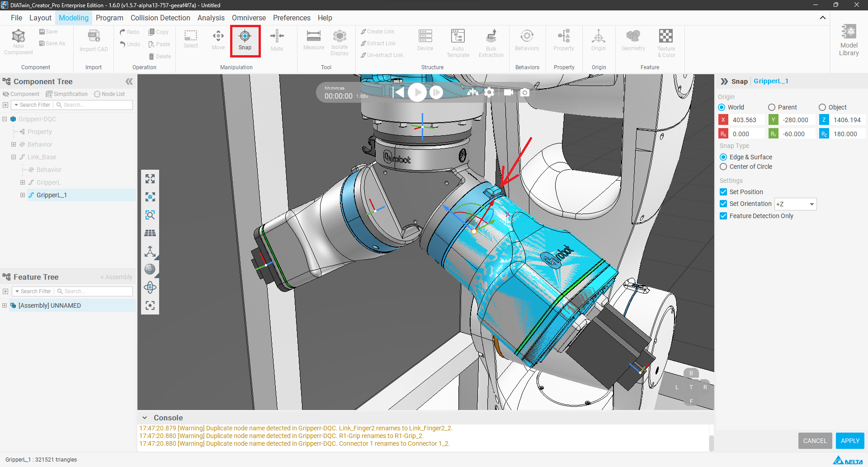
Task: Toggle Feature Detection Only checkbox
Action: pos(723,216)
